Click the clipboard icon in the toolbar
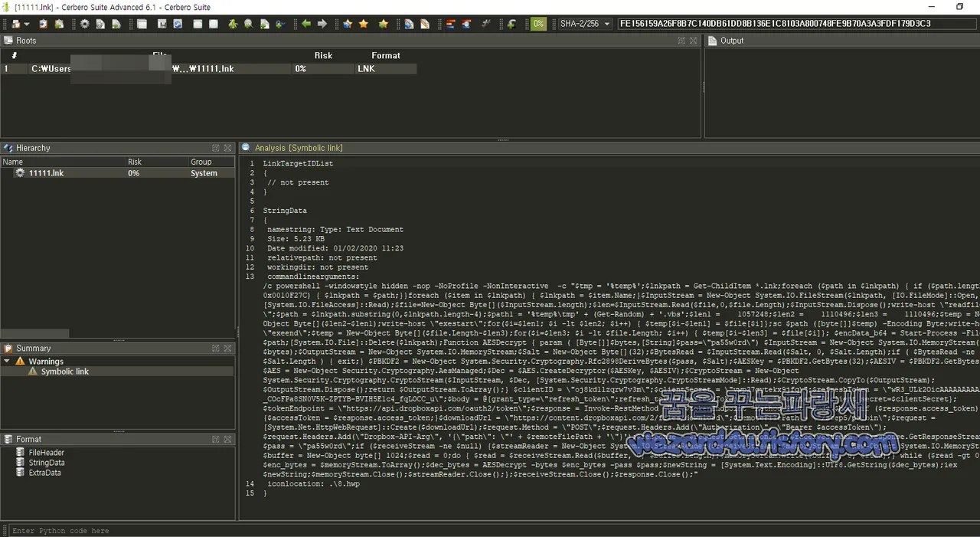 tap(43, 24)
